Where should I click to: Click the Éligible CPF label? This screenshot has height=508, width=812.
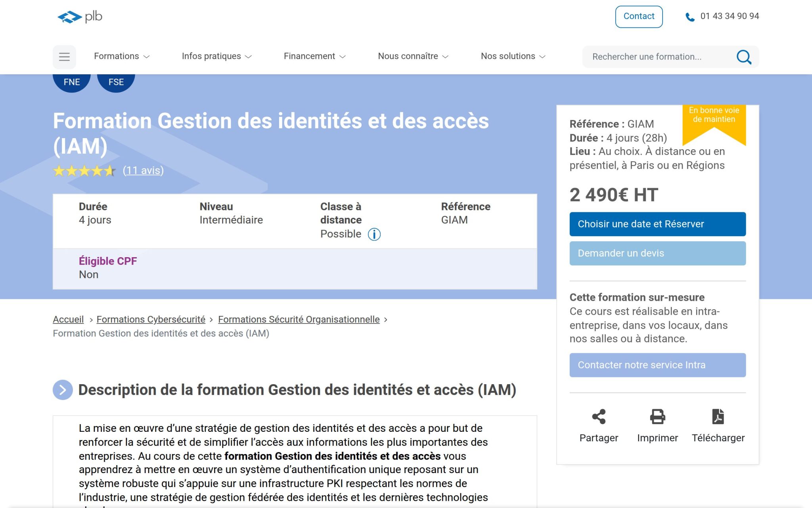[x=108, y=261]
